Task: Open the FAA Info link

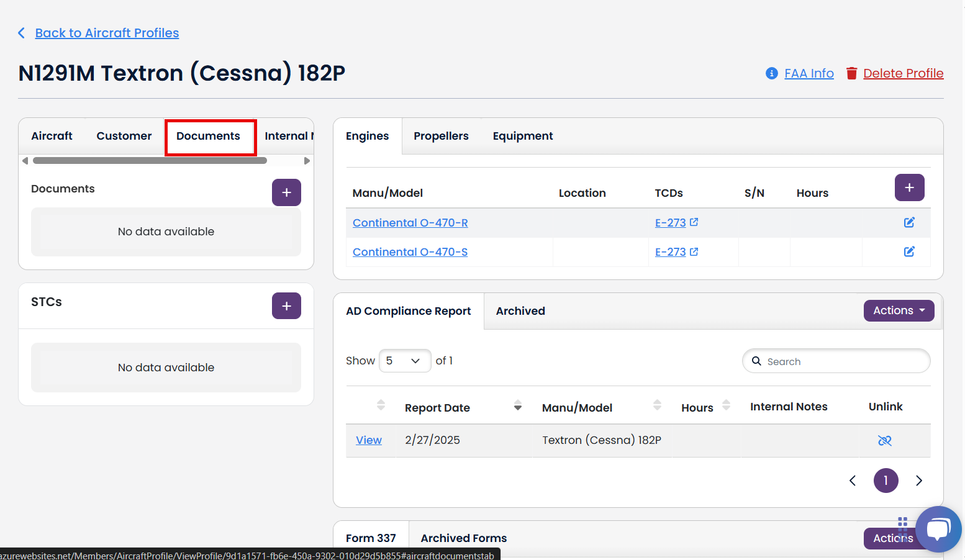Action: [809, 73]
